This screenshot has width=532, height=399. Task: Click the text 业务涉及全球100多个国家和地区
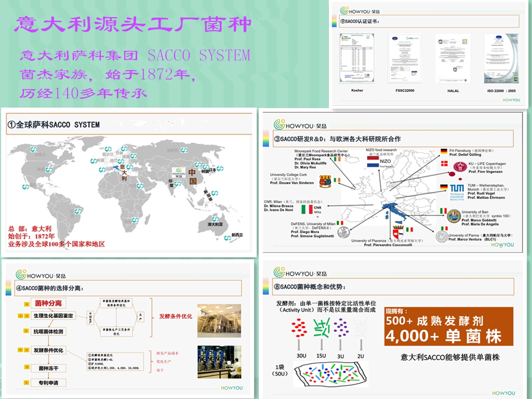click(56, 244)
